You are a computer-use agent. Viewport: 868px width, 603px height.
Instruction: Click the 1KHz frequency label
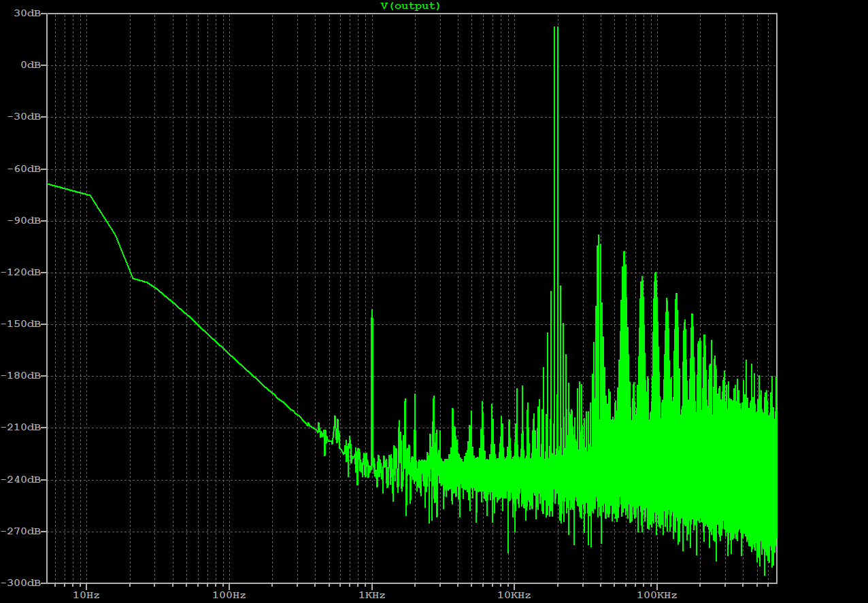pos(371,595)
